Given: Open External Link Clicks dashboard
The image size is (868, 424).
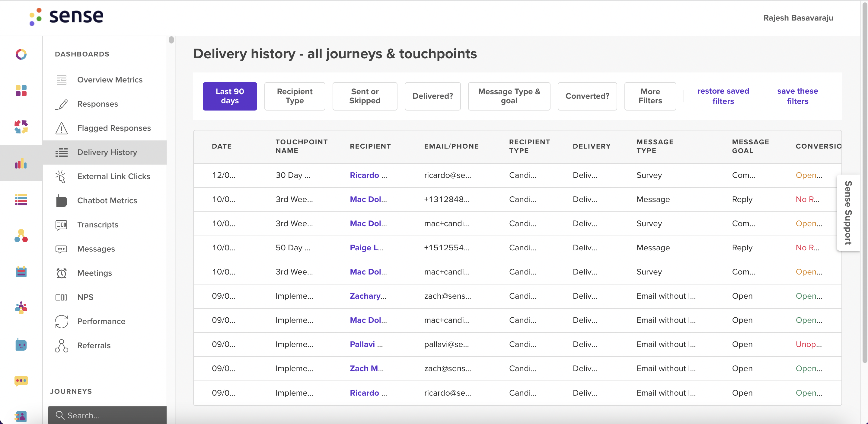Looking at the screenshot, I should point(113,176).
